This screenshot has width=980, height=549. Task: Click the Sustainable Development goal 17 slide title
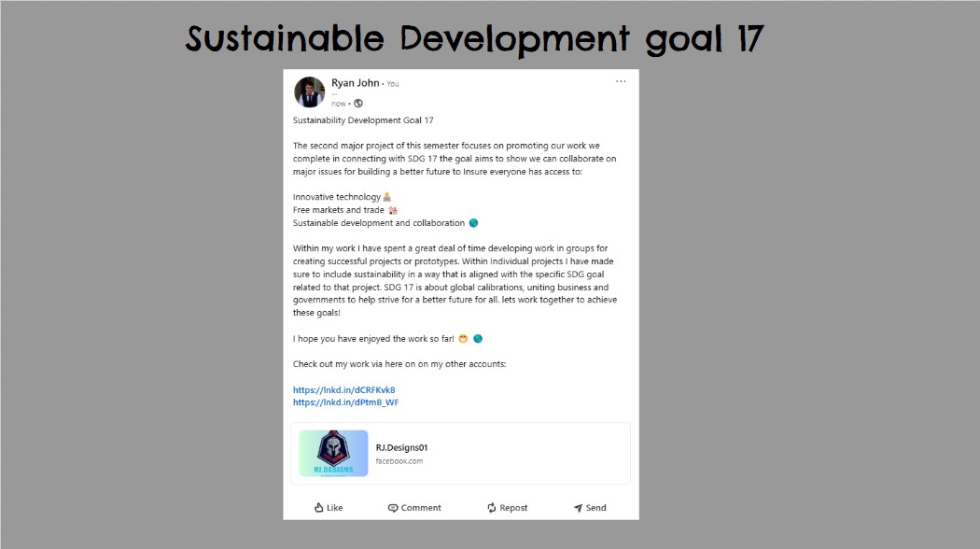tap(474, 39)
